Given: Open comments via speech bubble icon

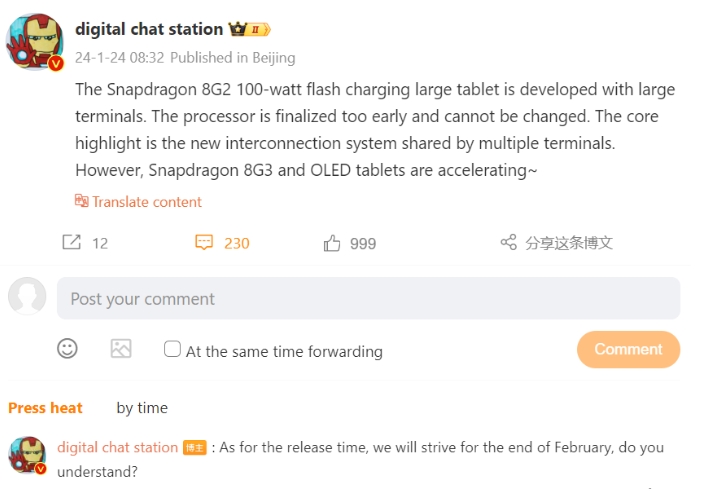Looking at the screenshot, I should [x=204, y=242].
